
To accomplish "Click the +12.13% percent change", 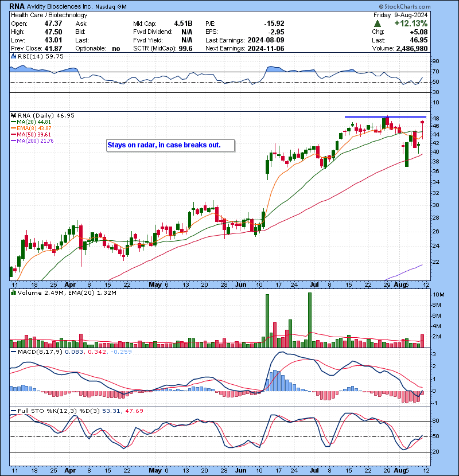I will [411, 24].
